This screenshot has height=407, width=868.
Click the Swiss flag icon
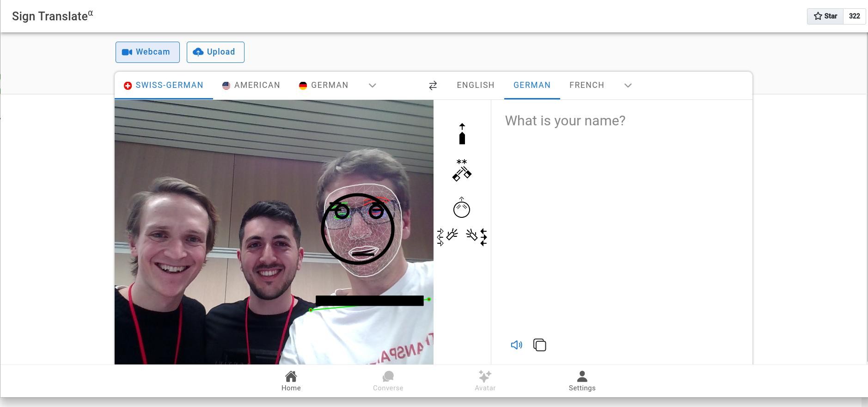[x=128, y=86]
